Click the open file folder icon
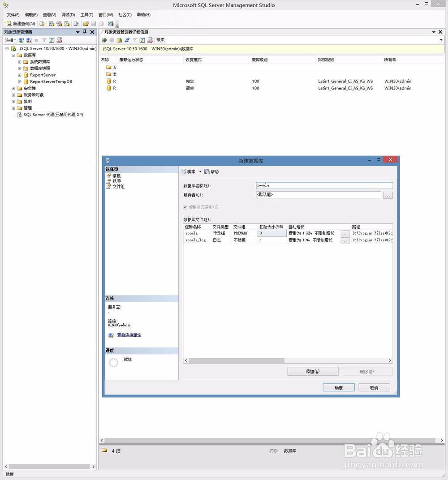448x480 pixels. 86,24
